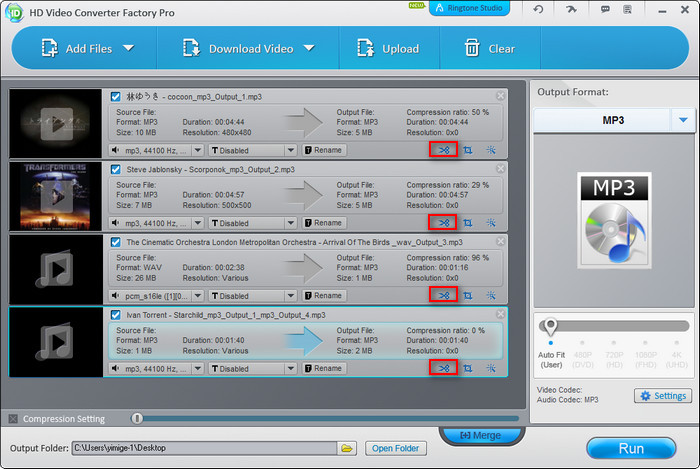This screenshot has height=469, width=700.
Task: Open the effects tool for Arrival Of The Birds
Action: click(491, 295)
